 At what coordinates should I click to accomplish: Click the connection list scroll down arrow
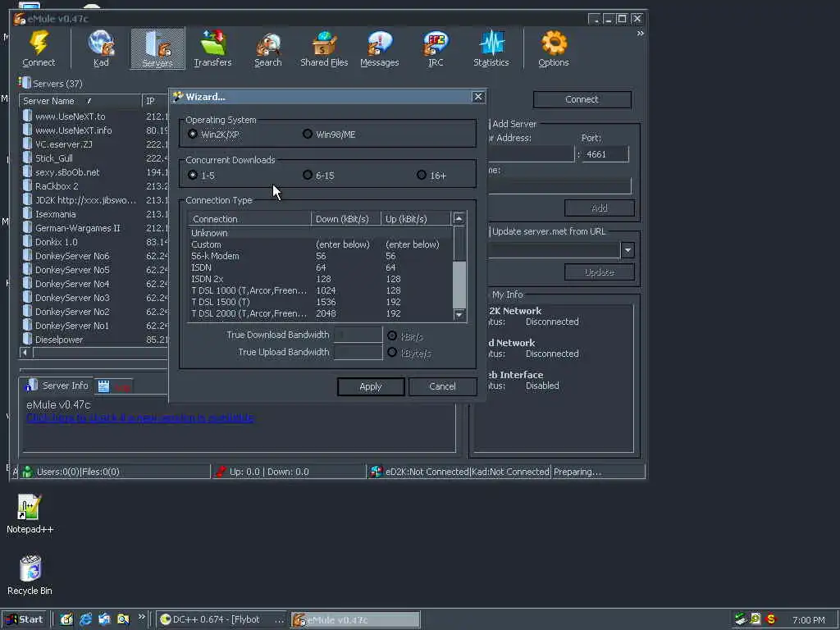(459, 315)
